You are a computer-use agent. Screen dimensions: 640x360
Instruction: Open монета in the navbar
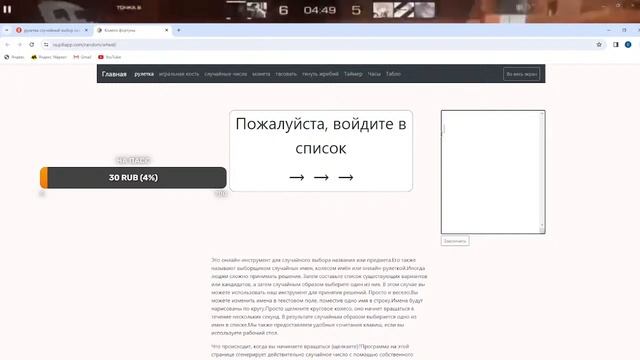click(261, 74)
